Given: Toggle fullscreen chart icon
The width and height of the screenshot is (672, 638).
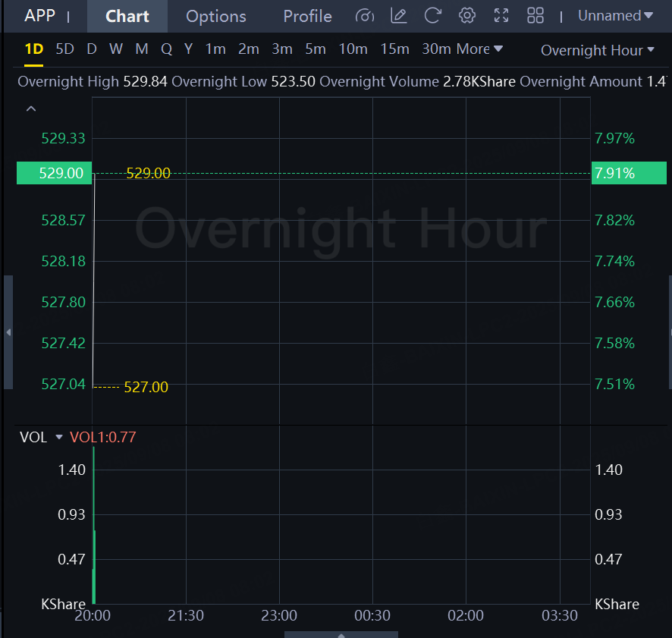Looking at the screenshot, I should [x=501, y=16].
